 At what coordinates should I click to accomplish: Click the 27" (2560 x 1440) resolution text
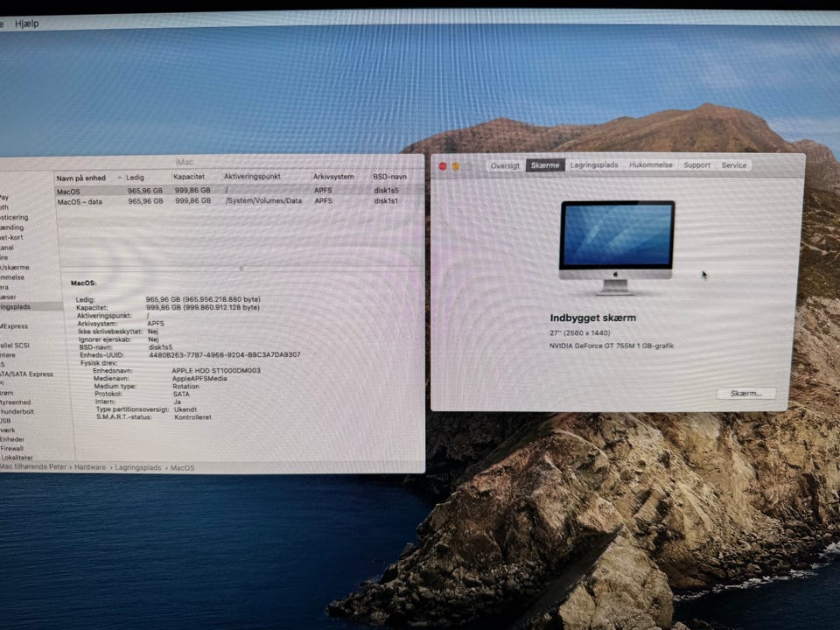(579, 332)
